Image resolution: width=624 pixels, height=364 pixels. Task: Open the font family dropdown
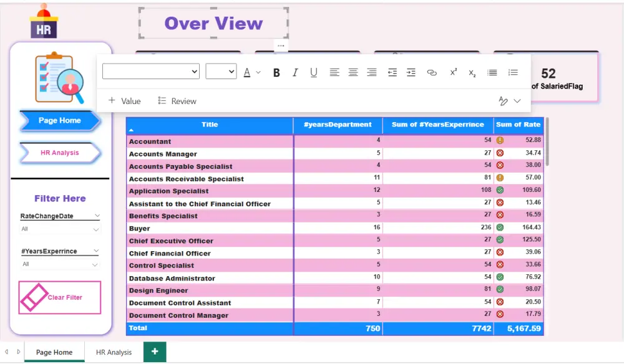pos(150,71)
